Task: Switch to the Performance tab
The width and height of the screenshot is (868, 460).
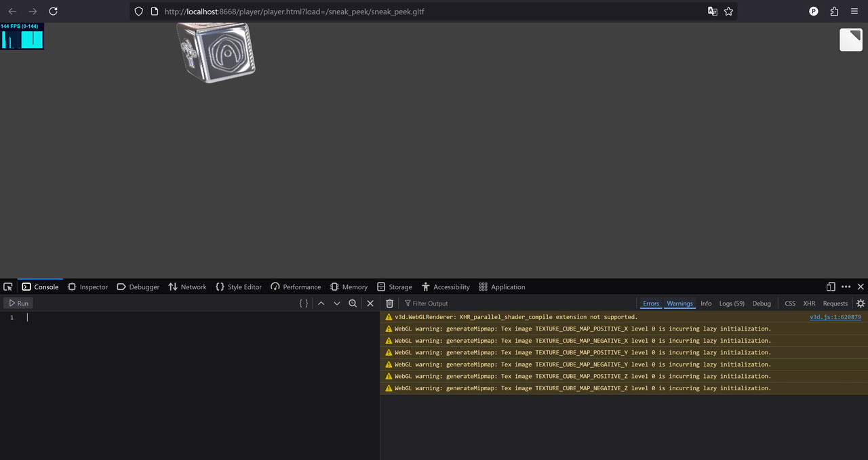Action: (x=295, y=287)
